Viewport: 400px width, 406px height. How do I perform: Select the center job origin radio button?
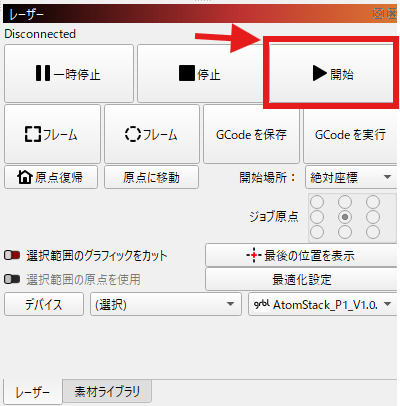click(x=345, y=217)
